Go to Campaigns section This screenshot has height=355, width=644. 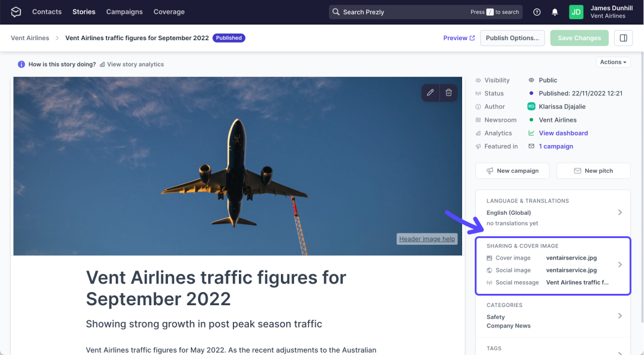click(124, 12)
